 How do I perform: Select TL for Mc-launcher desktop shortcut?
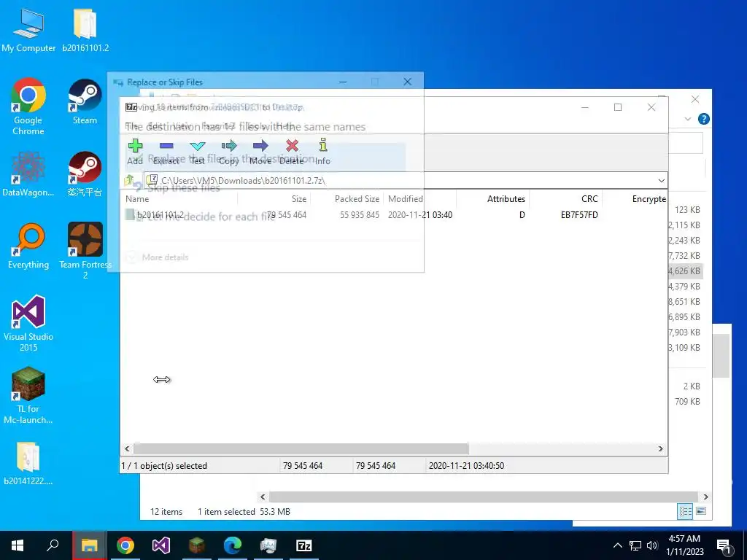pos(28,395)
